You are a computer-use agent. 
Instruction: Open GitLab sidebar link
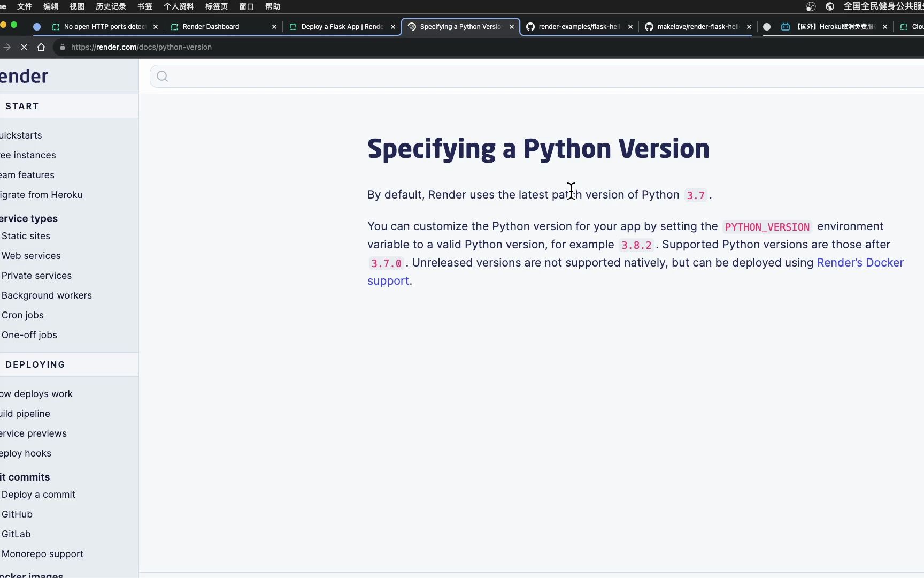(x=16, y=534)
